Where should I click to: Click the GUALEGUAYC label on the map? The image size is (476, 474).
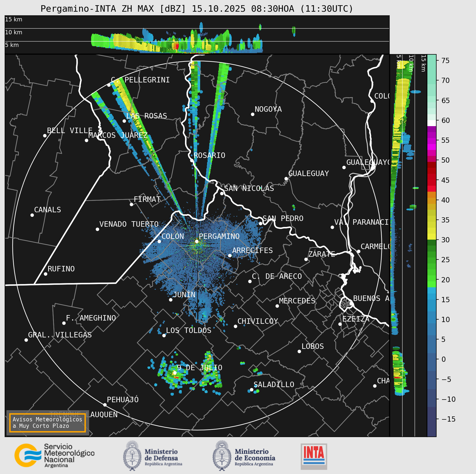368,162
